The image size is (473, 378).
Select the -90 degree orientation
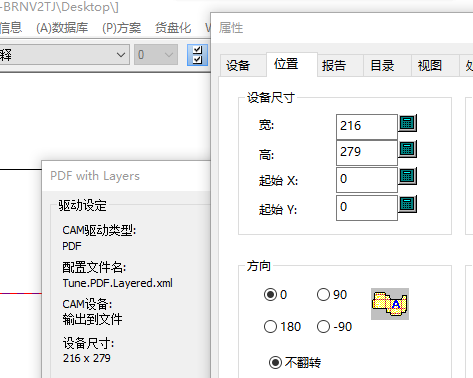click(334, 327)
